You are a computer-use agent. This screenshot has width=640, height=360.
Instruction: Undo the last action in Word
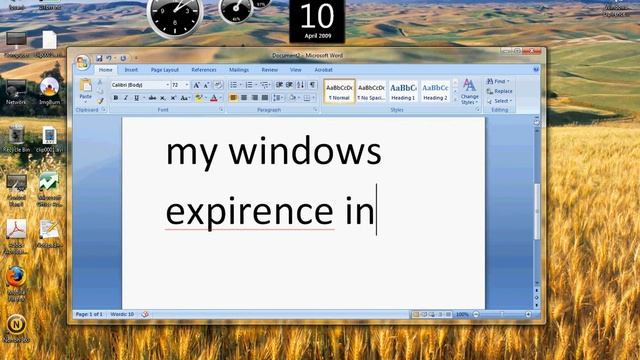109,58
